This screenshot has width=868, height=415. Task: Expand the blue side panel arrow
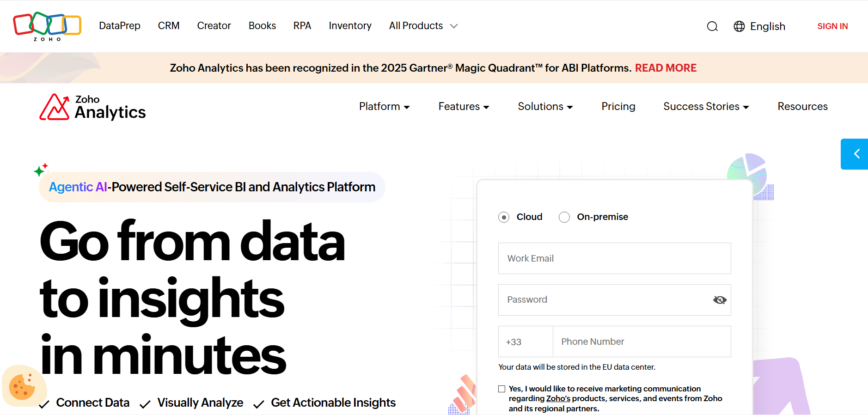[x=855, y=154]
